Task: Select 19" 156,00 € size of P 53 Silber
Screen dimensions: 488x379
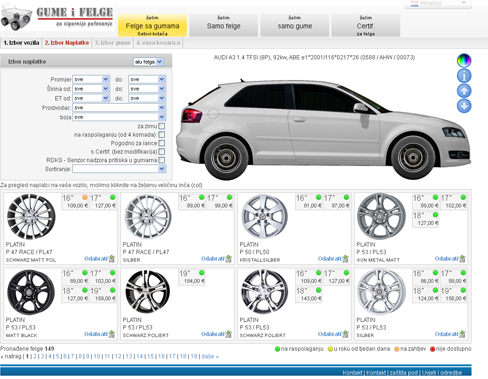Action: pyautogui.click(x=453, y=294)
